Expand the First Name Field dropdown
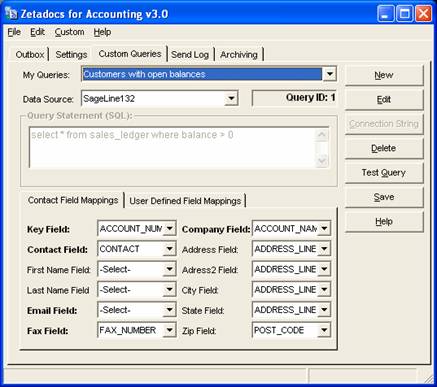 pyautogui.click(x=170, y=269)
